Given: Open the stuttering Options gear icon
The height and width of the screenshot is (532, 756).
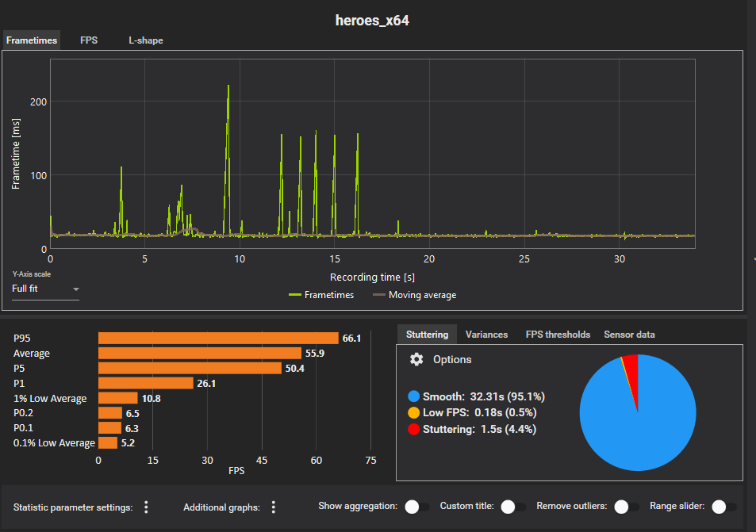Looking at the screenshot, I should [416, 359].
